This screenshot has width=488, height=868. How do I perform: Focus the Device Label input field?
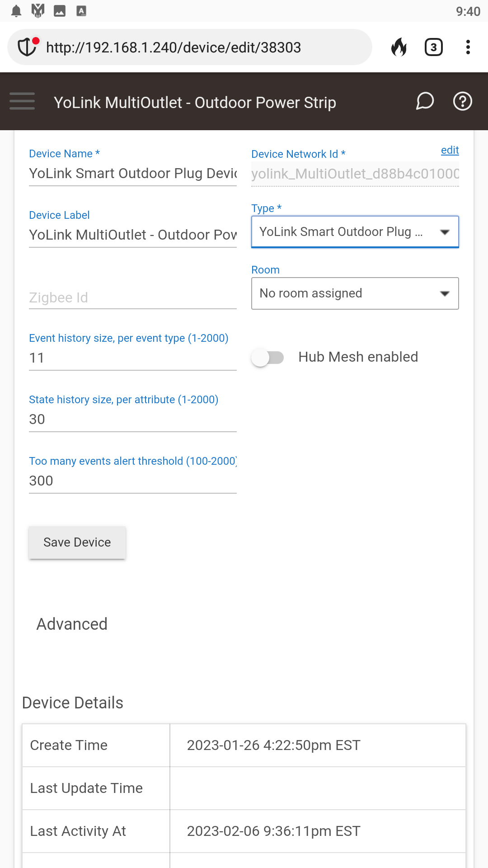click(133, 235)
